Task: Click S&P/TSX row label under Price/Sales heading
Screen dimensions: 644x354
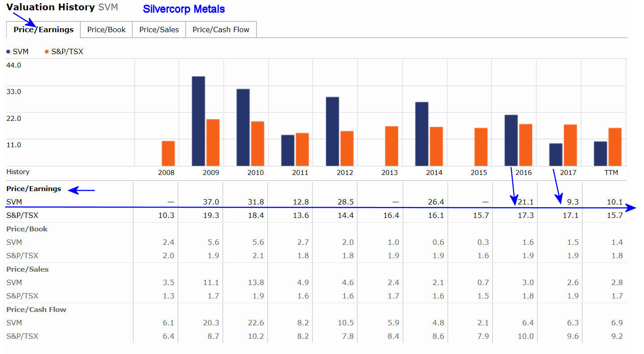Action: [x=22, y=296]
